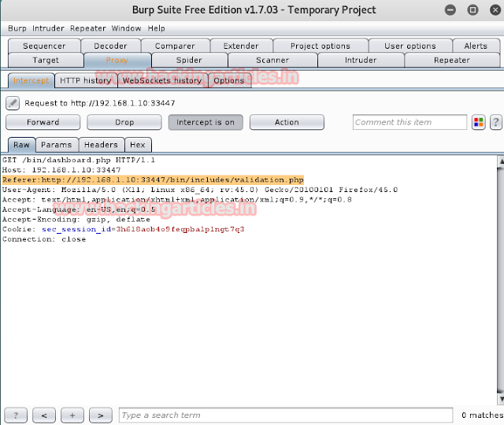Open the Burp menu
The height and width of the screenshot is (425, 504).
pyautogui.click(x=17, y=28)
